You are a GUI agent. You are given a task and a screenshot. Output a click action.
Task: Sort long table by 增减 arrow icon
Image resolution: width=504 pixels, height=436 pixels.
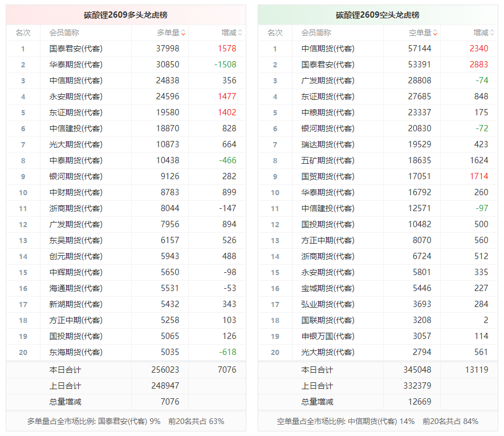pos(241,33)
